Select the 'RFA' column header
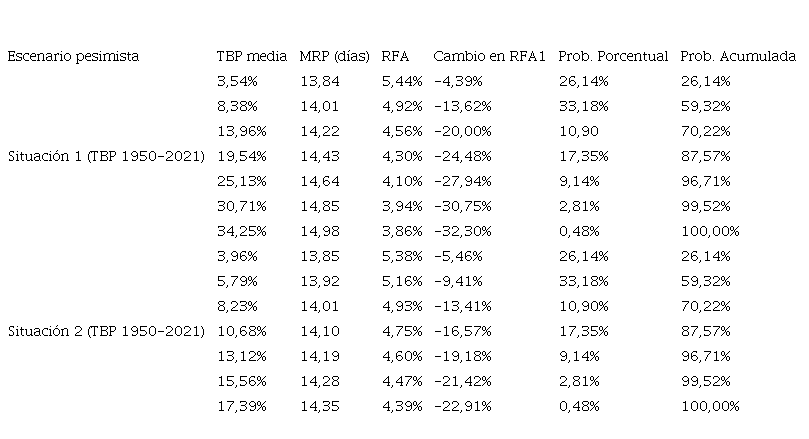The width and height of the screenshot is (809, 439). click(395, 57)
